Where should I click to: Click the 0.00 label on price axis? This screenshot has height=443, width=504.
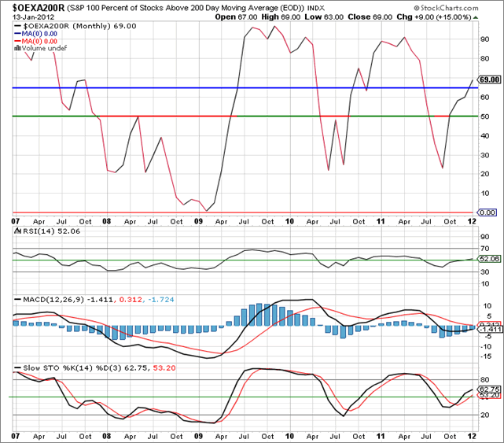(x=489, y=212)
